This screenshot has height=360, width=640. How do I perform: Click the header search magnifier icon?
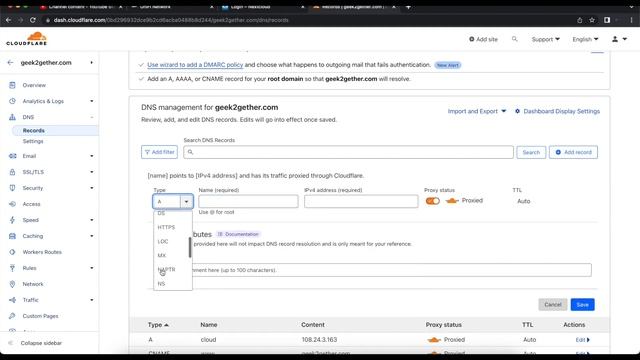click(514, 39)
